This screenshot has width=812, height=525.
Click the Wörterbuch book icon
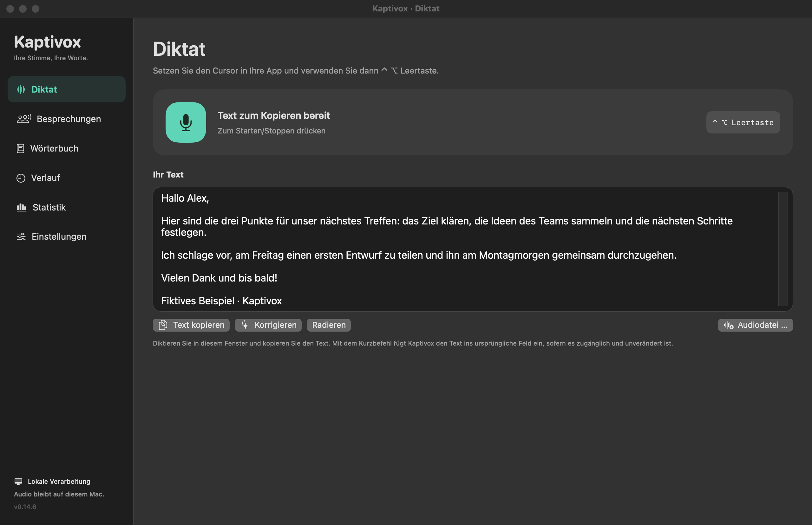21,148
